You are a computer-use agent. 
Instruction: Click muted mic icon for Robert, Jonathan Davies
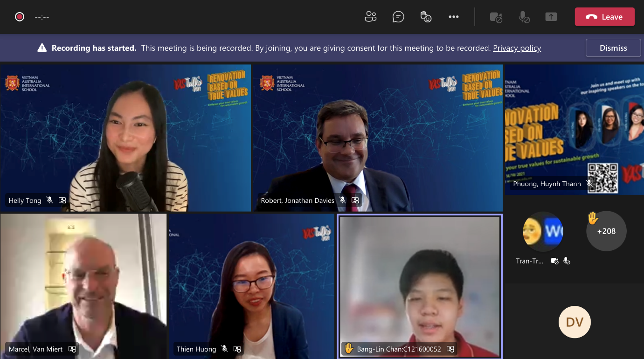tap(343, 200)
